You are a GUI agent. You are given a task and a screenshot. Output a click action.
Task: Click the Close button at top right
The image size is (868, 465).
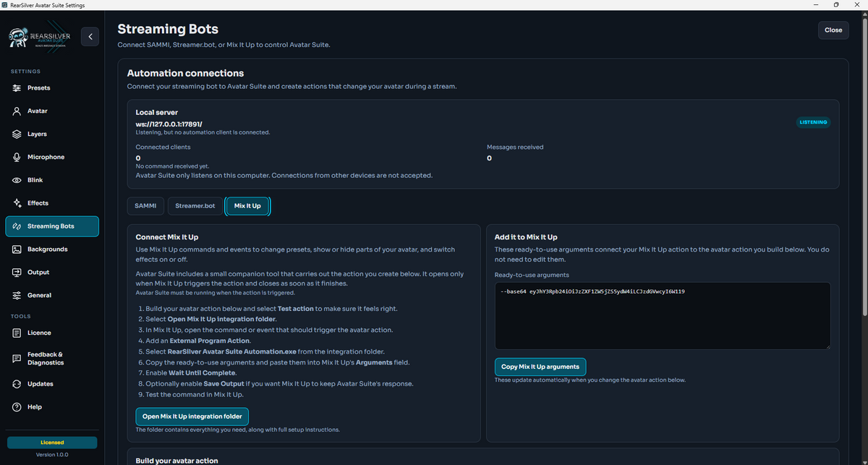(x=833, y=30)
